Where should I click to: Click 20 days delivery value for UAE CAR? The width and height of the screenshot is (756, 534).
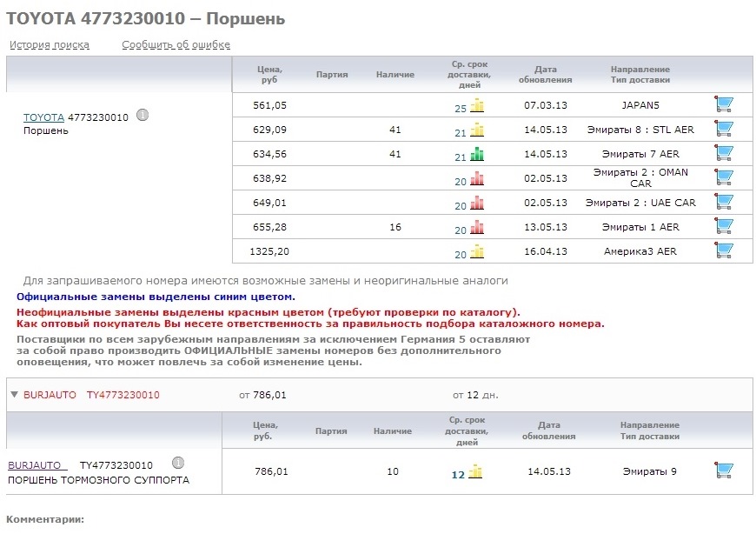(x=461, y=206)
